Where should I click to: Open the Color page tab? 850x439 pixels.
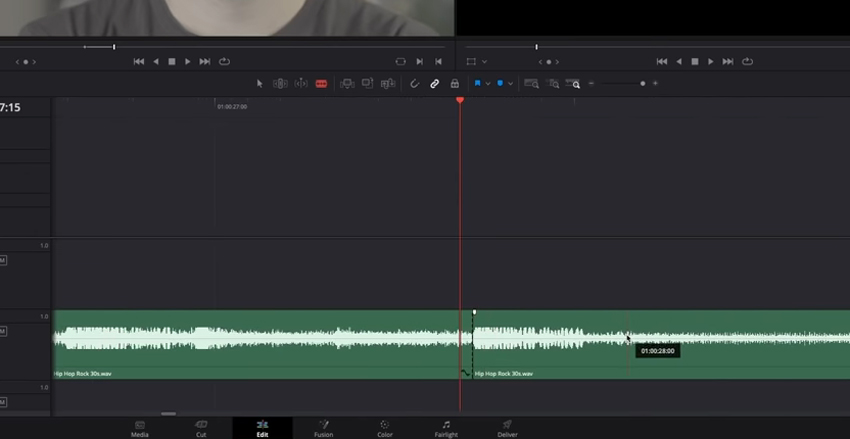click(385, 428)
